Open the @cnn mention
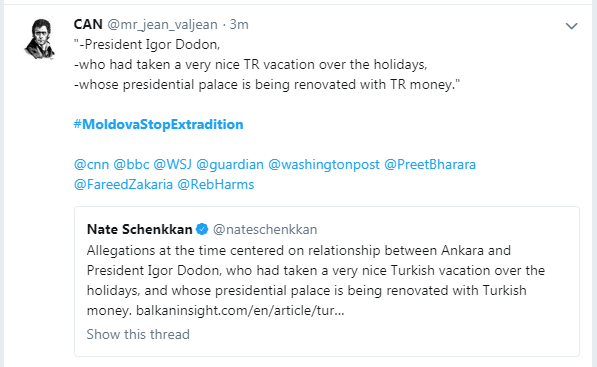The height and width of the screenshot is (367, 597). point(91,164)
